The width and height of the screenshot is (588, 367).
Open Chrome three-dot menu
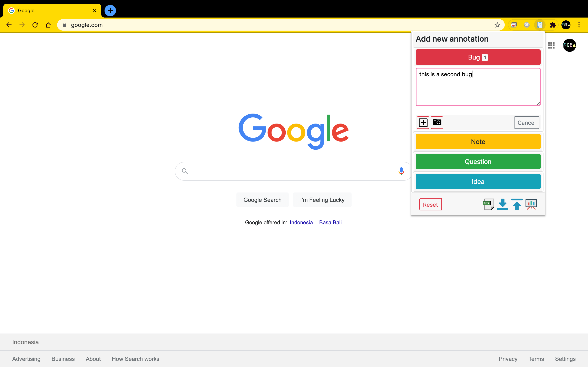579,25
